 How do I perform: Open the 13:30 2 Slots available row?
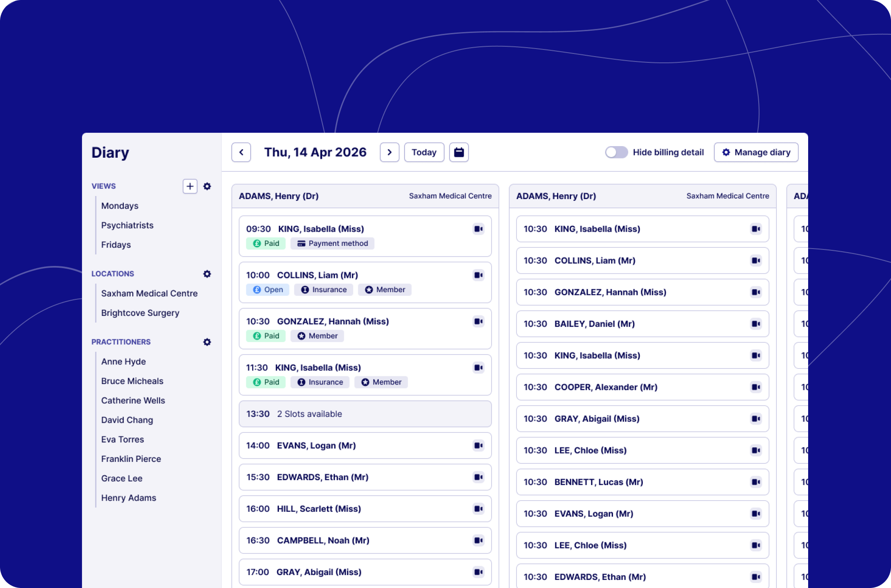[x=365, y=414]
